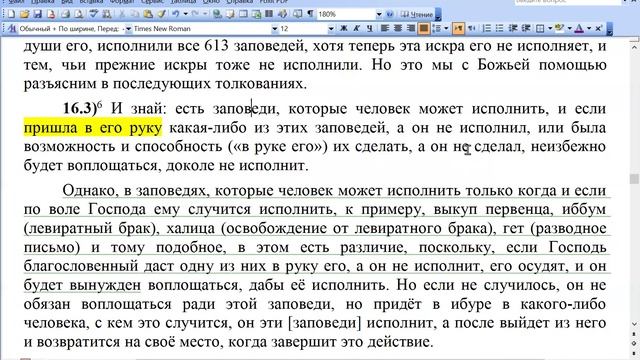Align text to the right
Viewport: 640px width, 360px height.
[411, 28]
